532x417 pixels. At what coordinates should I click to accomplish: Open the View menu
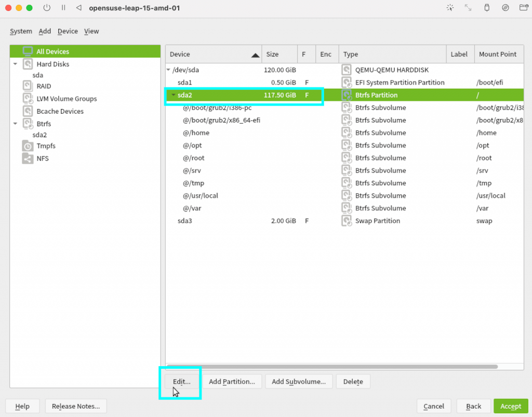point(91,31)
